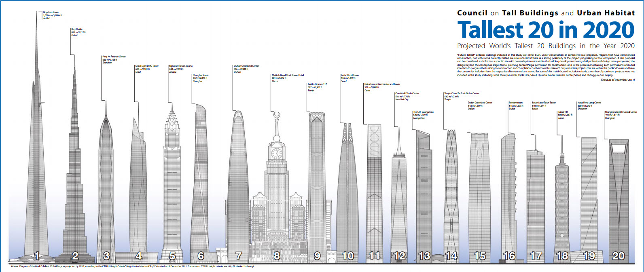
Task: Click the Ping An Finance Center label
Action: [x=114, y=57]
